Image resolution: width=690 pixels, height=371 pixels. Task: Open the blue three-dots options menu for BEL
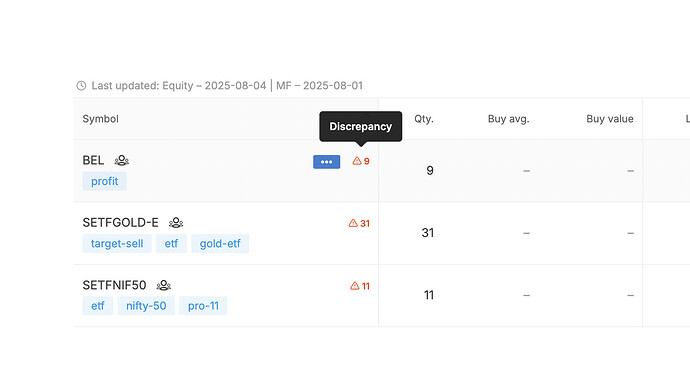click(327, 162)
